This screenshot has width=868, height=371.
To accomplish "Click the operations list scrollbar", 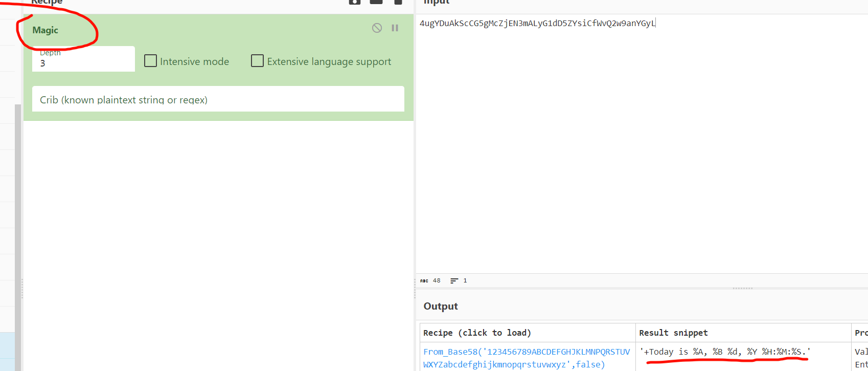I will tap(18, 230).
